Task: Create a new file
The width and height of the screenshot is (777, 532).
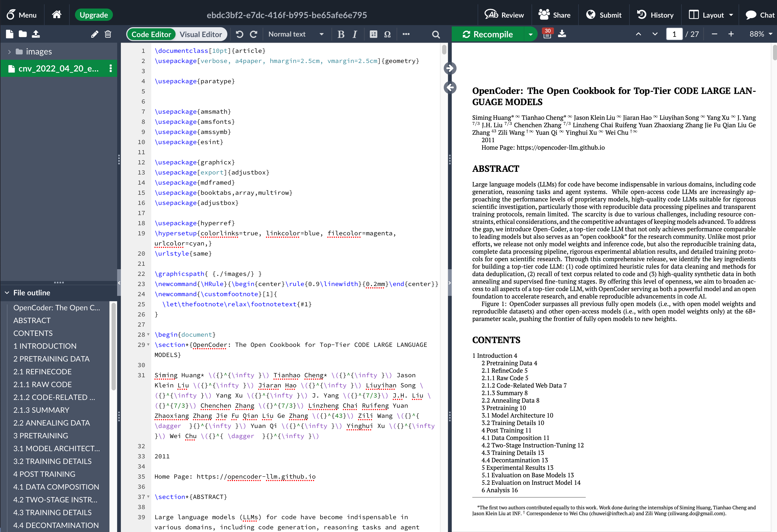Action: [x=10, y=34]
